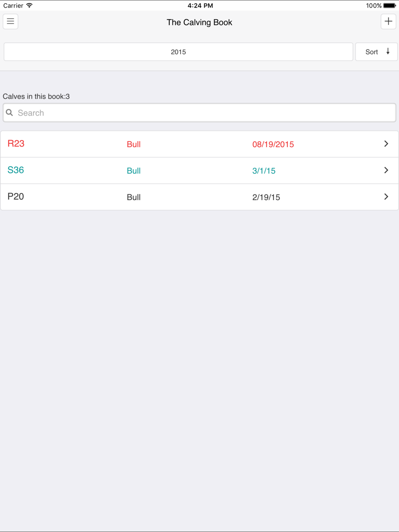Click the search magnifier icon
Viewport: 399px width, 532px height.
coord(10,113)
